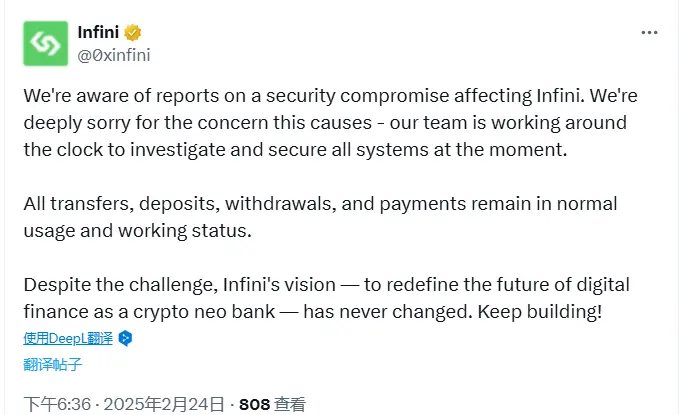
Task: Click the green Infini logo avatar
Action: click(43, 43)
